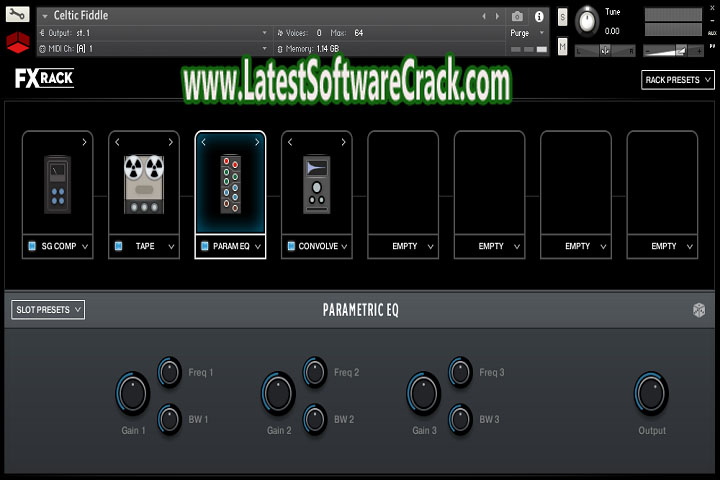
Task: Open the wrench instrument edit tool
Action: tap(17, 14)
